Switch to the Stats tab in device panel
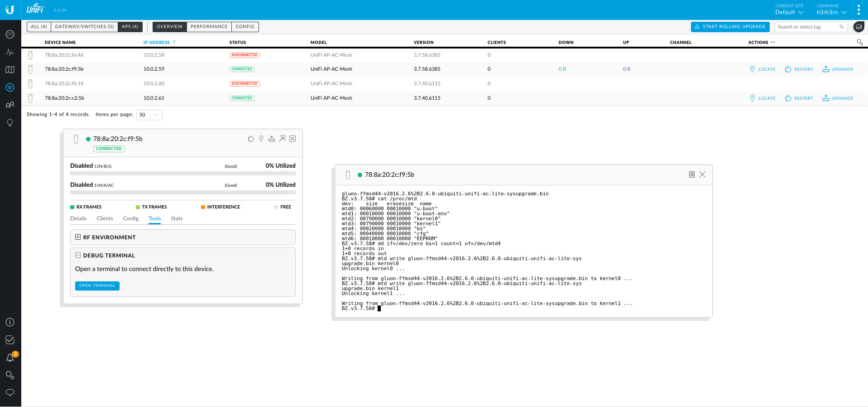 point(177,218)
